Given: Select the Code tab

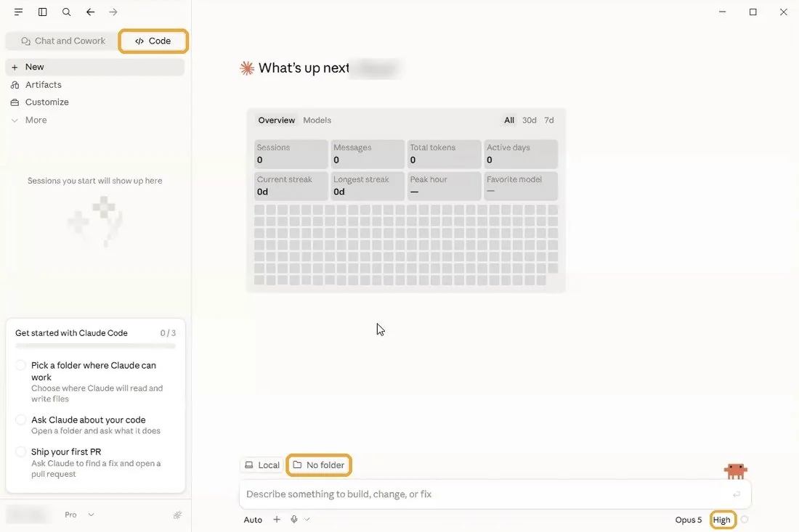Looking at the screenshot, I should (153, 41).
